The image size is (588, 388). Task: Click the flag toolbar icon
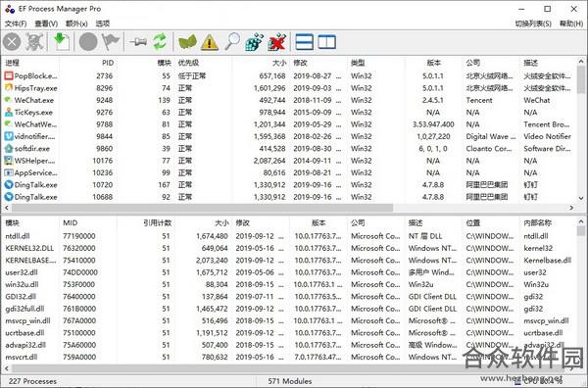click(111, 41)
